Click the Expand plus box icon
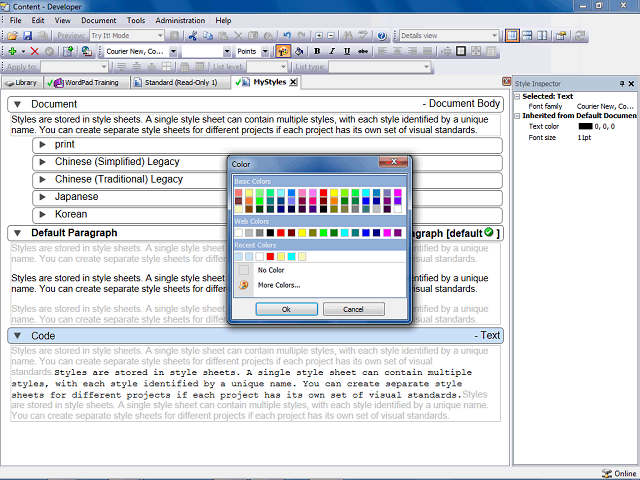Screen dimensions: 640x480 click(x=319, y=36)
